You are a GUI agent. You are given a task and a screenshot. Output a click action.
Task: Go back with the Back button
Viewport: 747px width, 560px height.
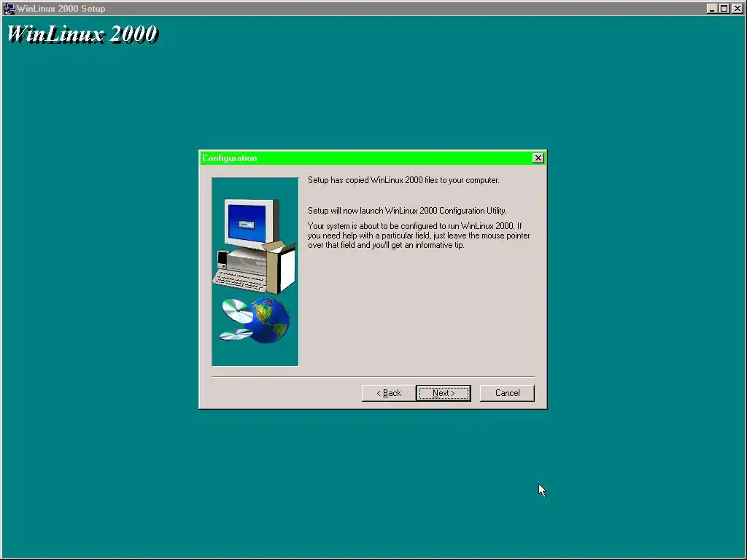click(389, 393)
